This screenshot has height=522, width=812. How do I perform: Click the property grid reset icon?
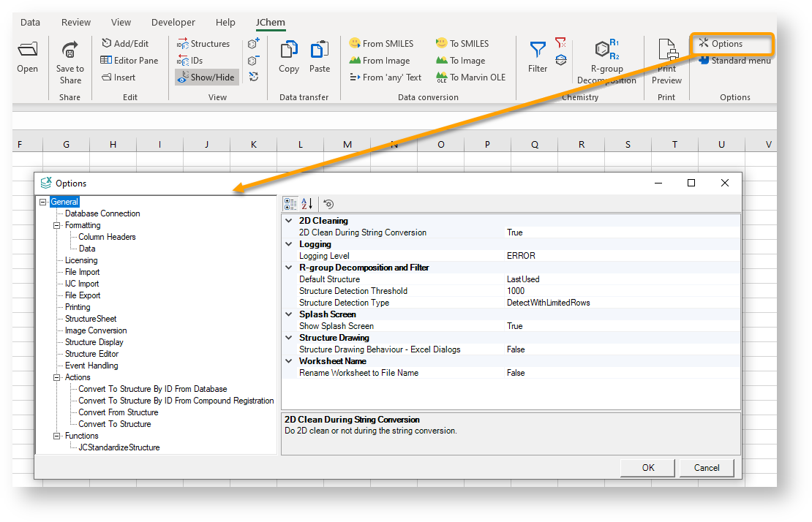tap(328, 204)
